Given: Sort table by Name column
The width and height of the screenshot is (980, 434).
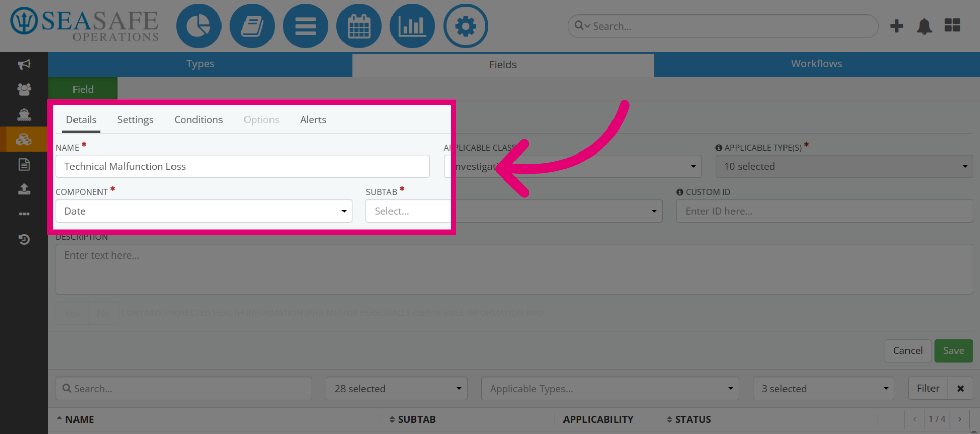Looking at the screenshot, I should point(75,419).
